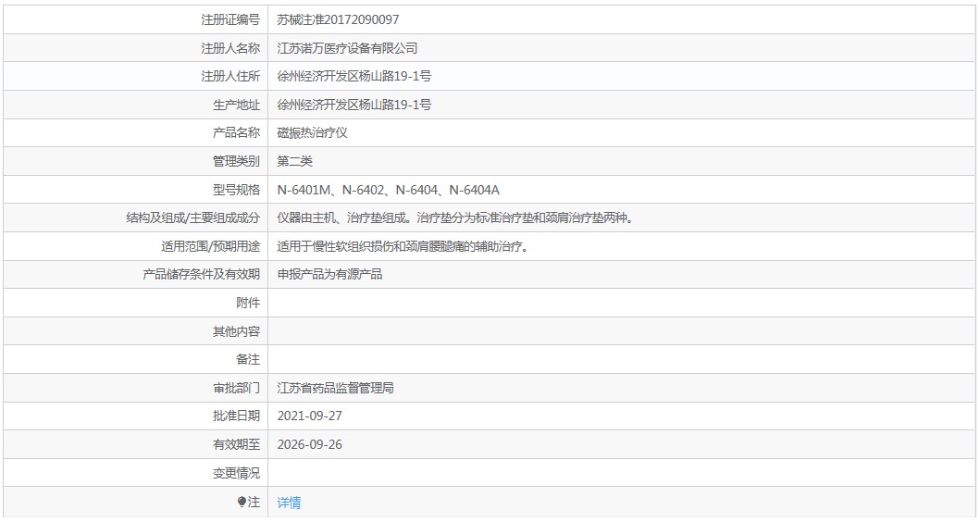Viewport: 980px width, 522px height.
Task: Select registration number 苏械注准20172090097
Action: 338,19
